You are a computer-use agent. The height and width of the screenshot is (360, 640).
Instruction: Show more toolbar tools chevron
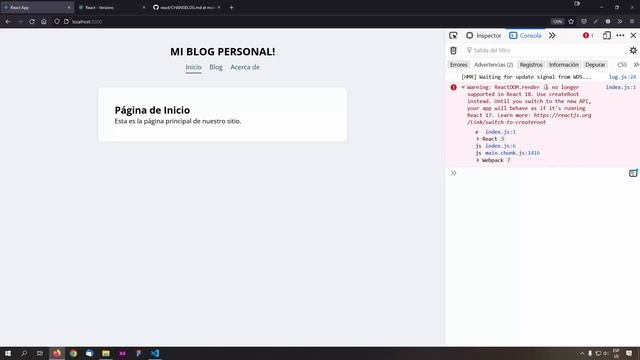pyautogui.click(x=620, y=21)
